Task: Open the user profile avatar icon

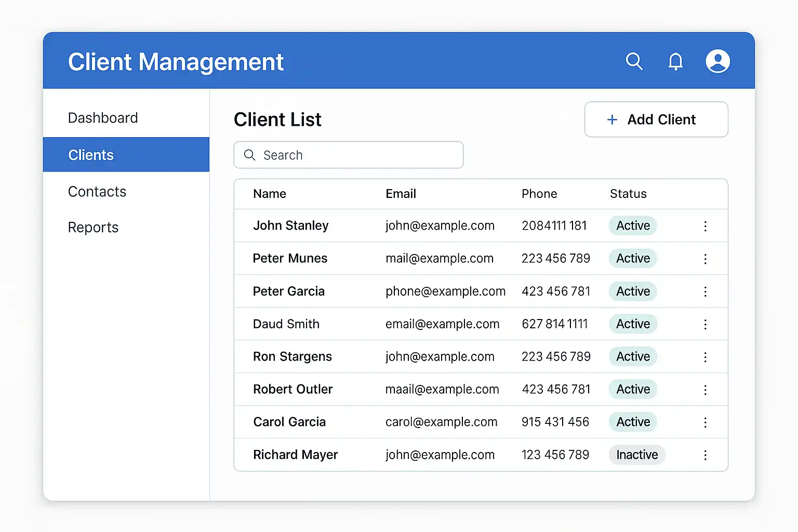Action: [x=717, y=61]
